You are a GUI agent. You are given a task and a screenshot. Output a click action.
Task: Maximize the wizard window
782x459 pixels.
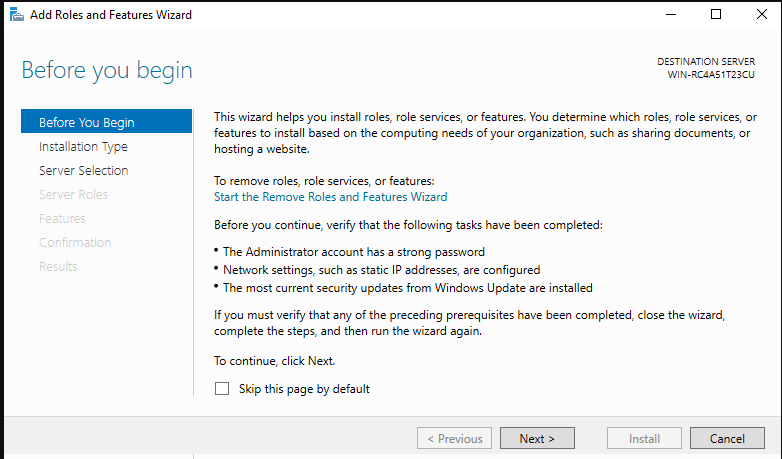716,14
